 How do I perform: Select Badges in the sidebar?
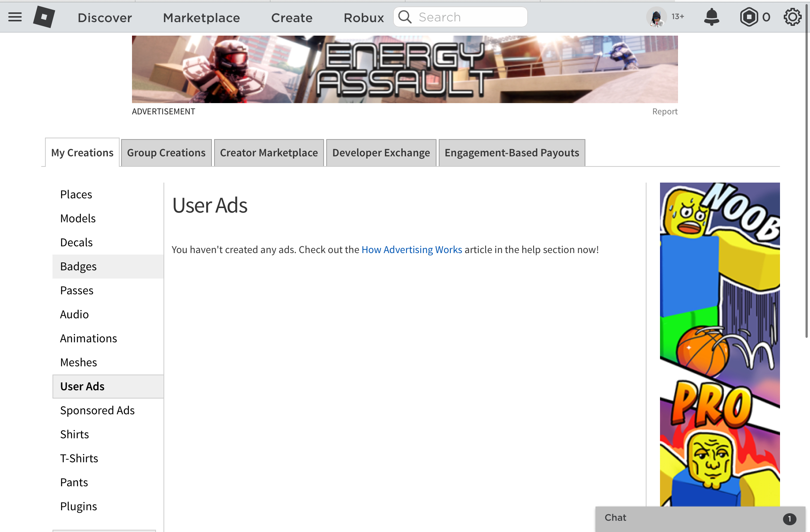108,267
